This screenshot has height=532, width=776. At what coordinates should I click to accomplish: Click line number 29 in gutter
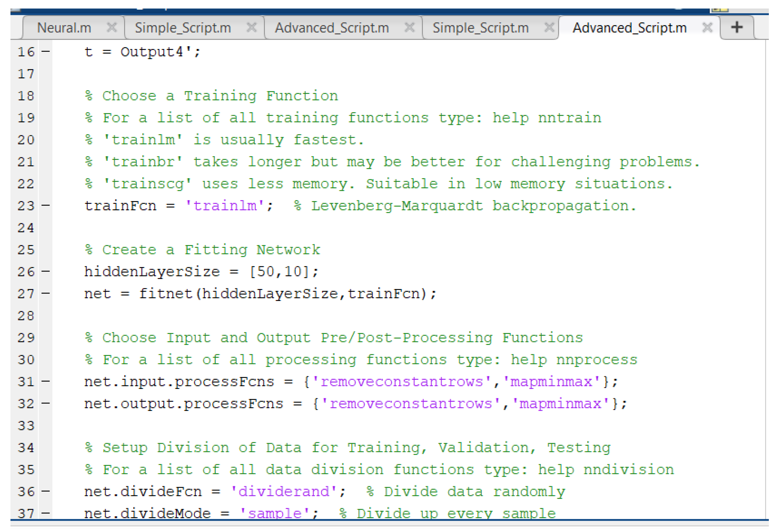(26, 338)
